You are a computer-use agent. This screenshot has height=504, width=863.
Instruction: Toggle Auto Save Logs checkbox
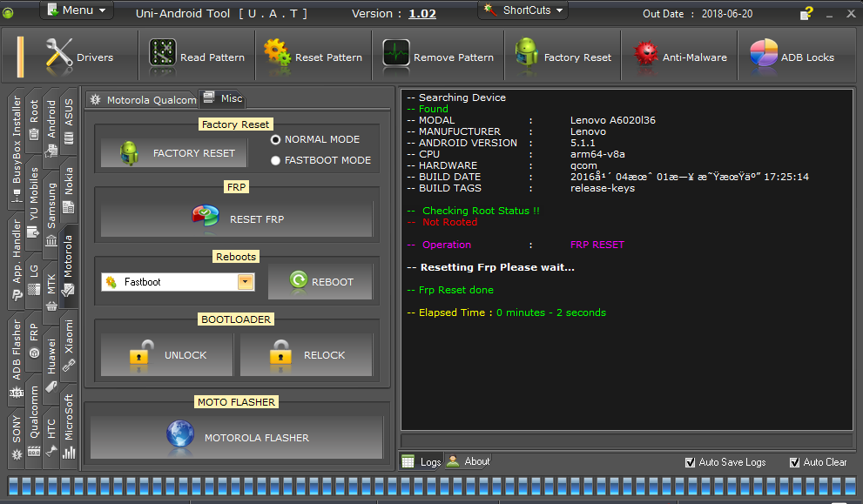(x=691, y=463)
